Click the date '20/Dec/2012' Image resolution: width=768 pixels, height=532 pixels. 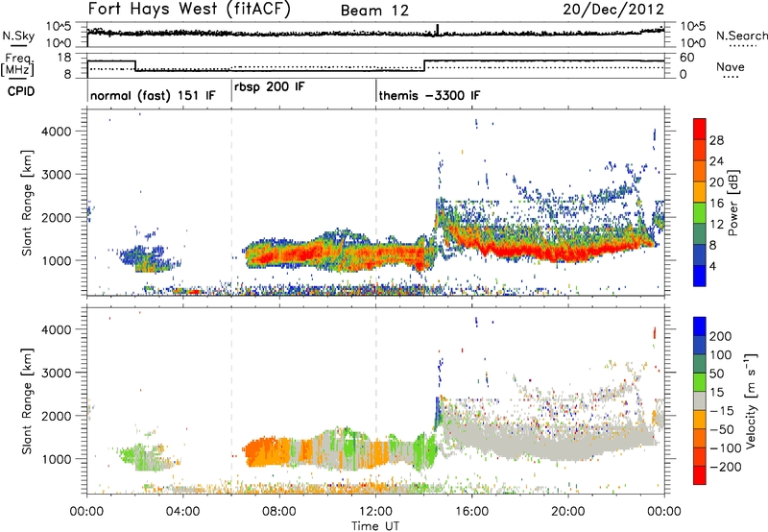click(x=613, y=10)
